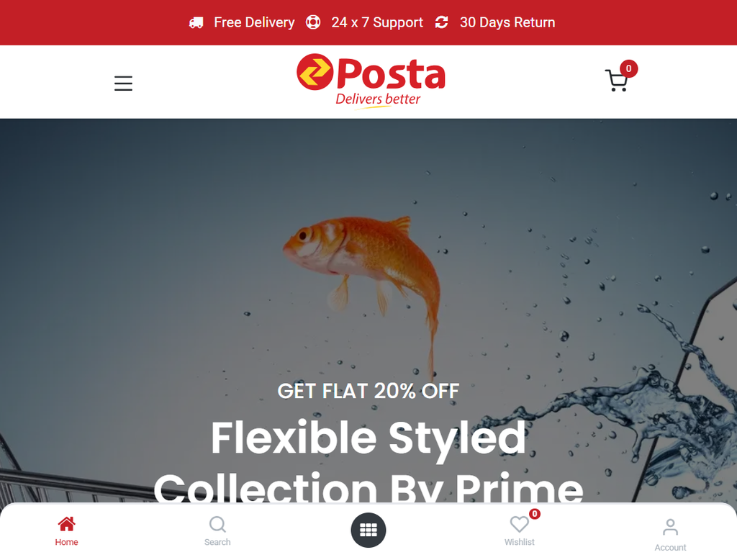Open the hamburger menu
Viewport: 737px width, 560px height.
click(123, 83)
